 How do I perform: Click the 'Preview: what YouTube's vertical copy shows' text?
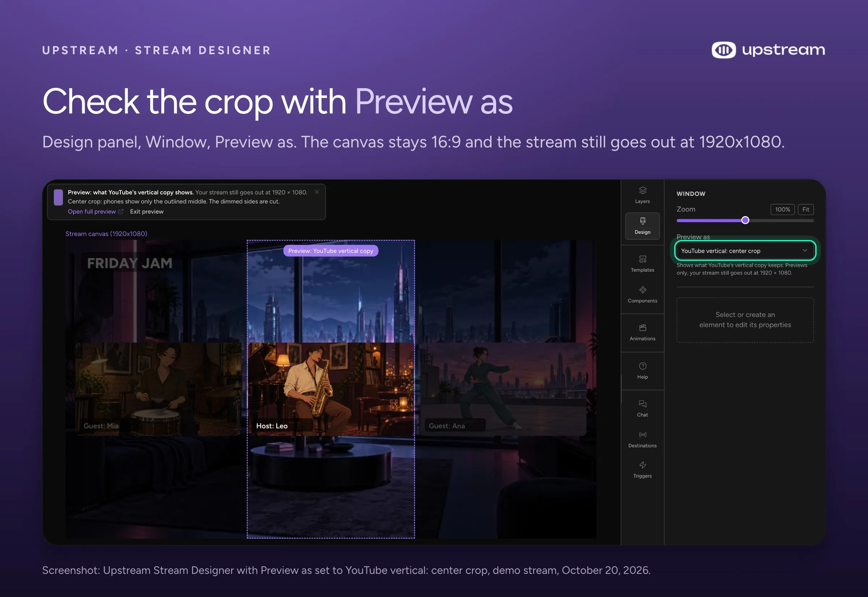pyautogui.click(x=131, y=192)
